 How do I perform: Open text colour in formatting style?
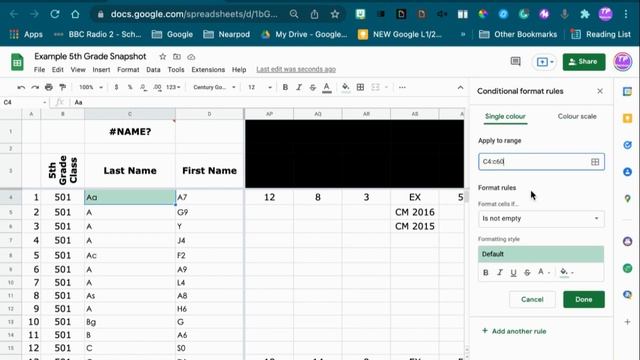coord(544,272)
